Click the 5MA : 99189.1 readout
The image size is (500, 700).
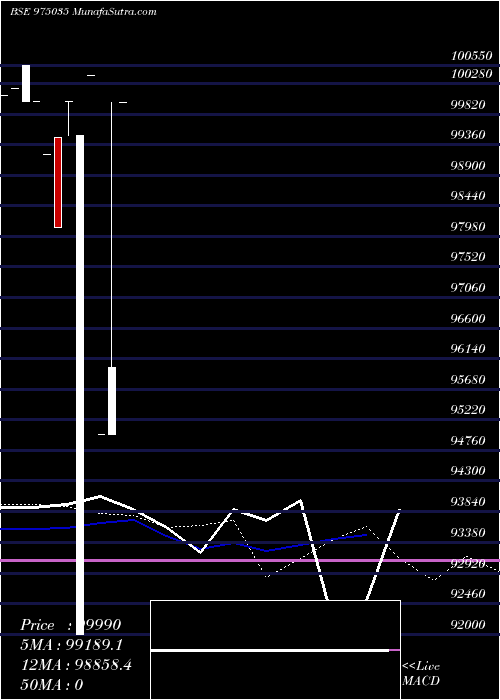pyautogui.click(x=72, y=645)
